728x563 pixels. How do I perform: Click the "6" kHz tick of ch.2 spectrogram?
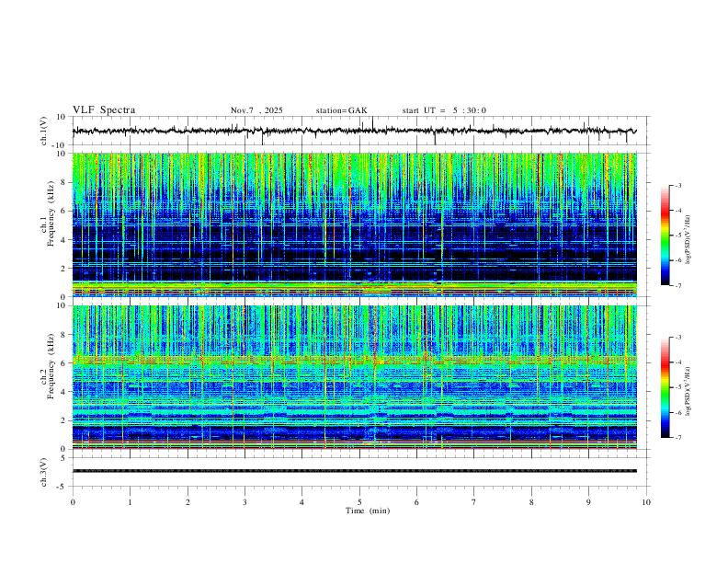pyautogui.click(x=63, y=363)
